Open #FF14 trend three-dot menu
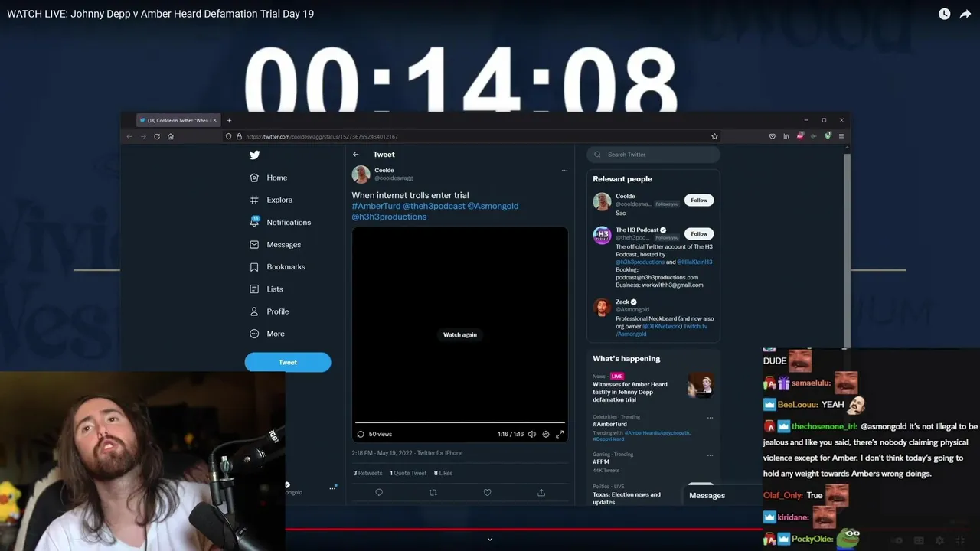The image size is (980, 551). click(710, 455)
